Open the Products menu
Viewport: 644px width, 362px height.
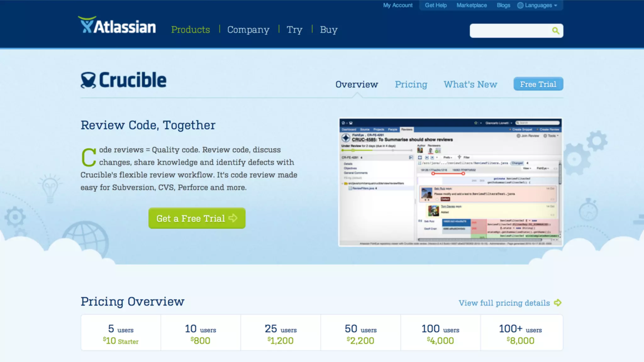(x=190, y=30)
